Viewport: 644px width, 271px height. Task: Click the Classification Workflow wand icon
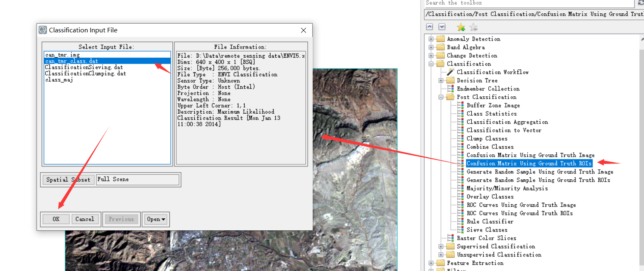(450, 72)
